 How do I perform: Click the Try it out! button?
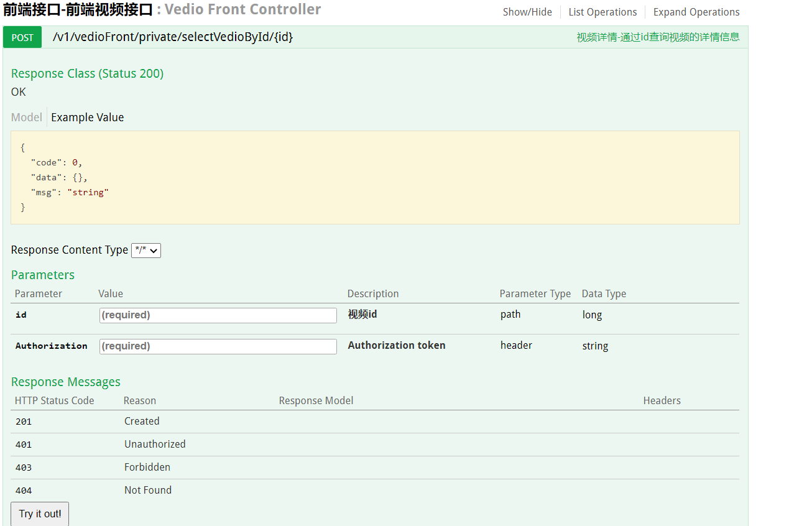pyautogui.click(x=40, y=514)
